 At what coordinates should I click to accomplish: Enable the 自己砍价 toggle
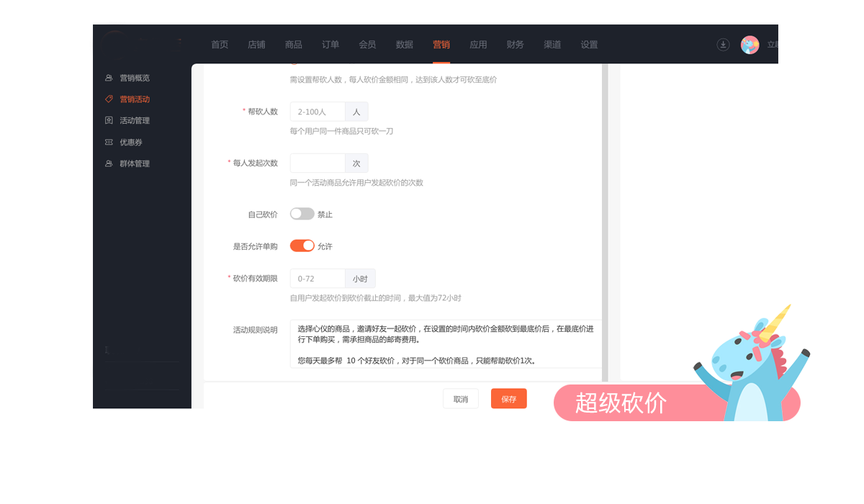pos(302,214)
